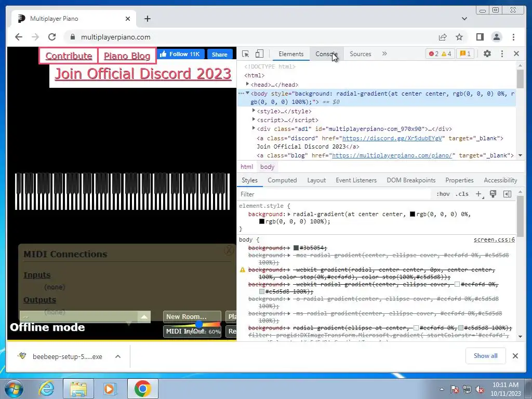Click the #3b5054 color swatch
Screen dimensions: 532x399
click(296, 248)
